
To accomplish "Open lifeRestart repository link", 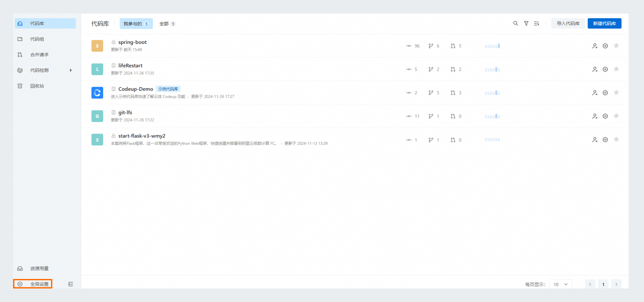I will point(130,65).
